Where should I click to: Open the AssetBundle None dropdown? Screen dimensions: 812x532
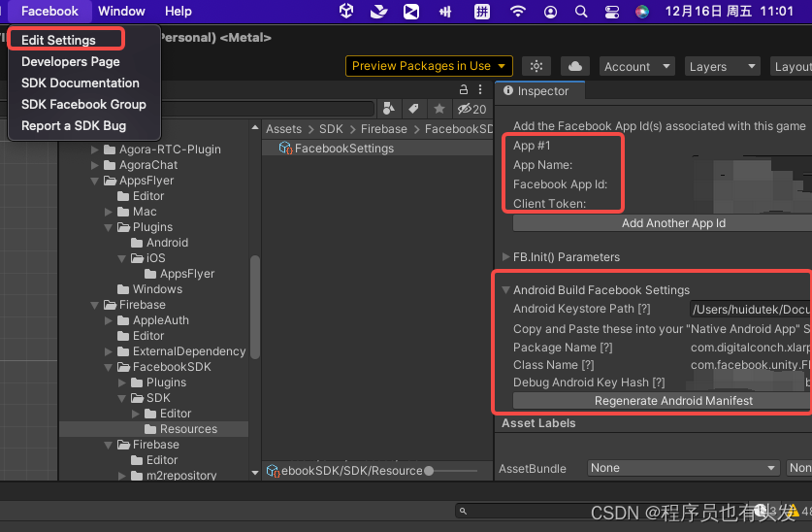tap(684, 468)
